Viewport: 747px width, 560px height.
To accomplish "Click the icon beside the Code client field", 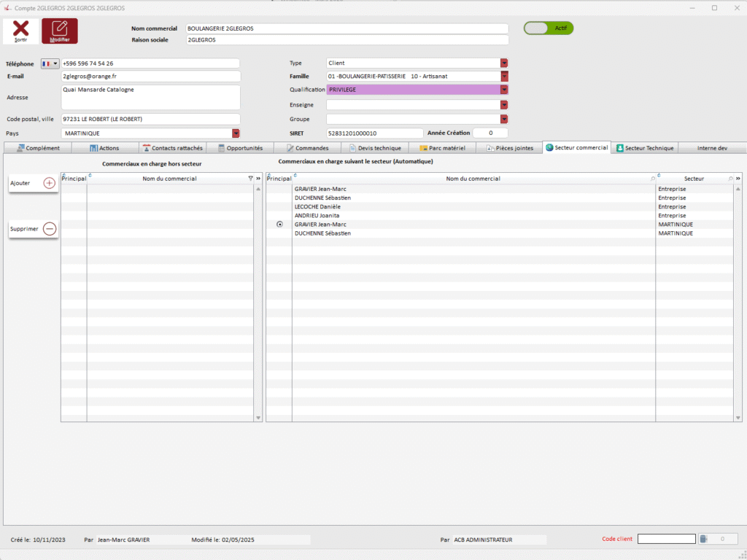I will click(x=703, y=539).
